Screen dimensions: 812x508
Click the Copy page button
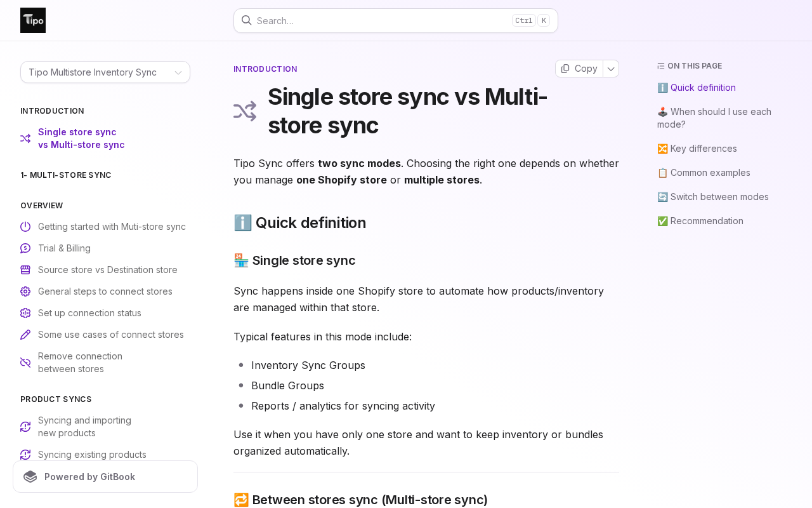579,69
